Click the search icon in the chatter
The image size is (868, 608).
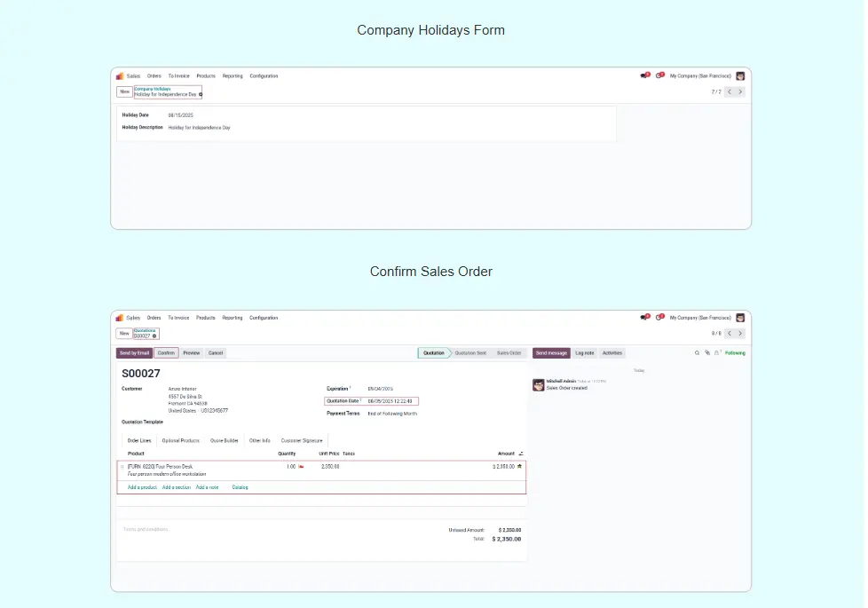697,353
